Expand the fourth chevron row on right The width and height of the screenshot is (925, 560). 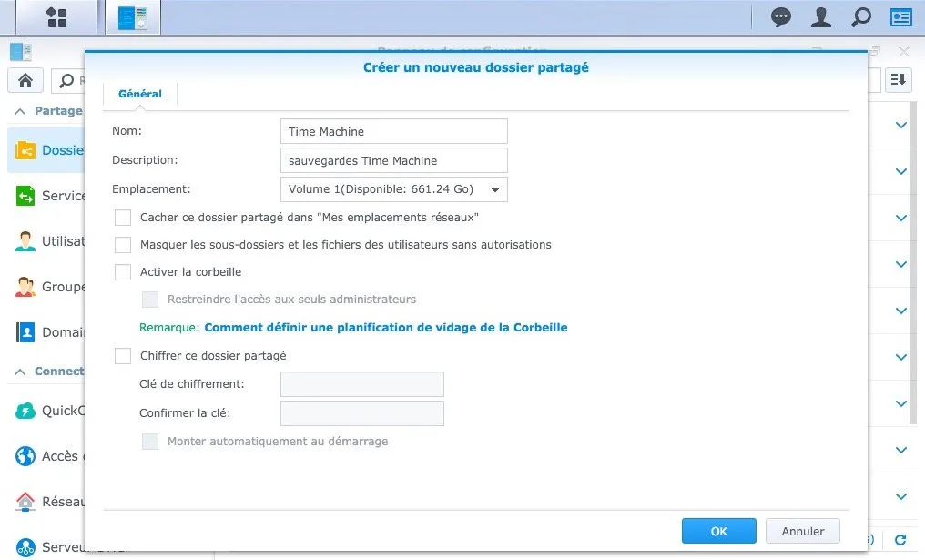(900, 264)
